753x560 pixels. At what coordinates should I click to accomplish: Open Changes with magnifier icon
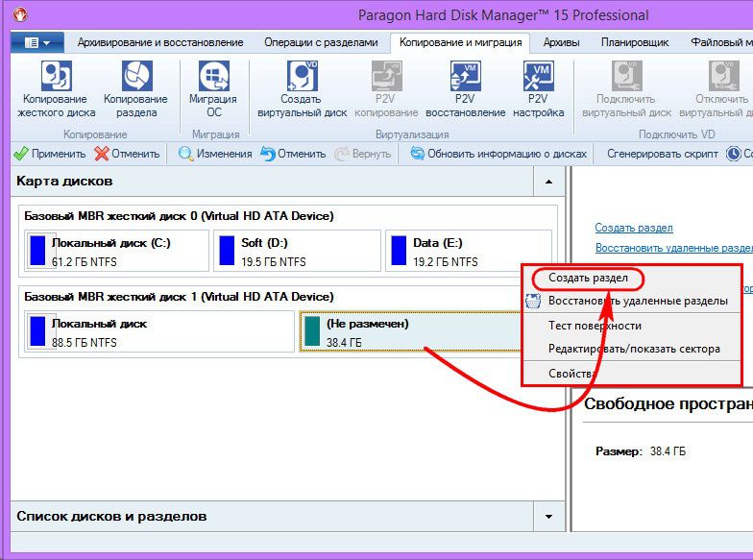[215, 154]
